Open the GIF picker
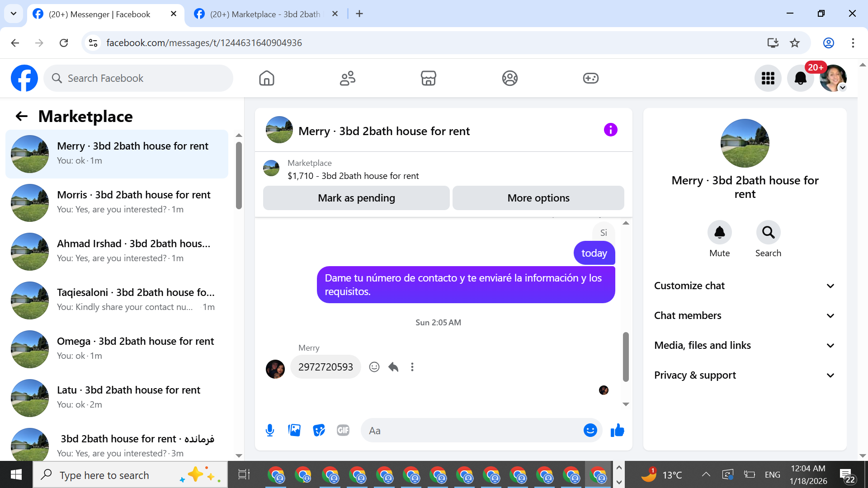868x488 pixels. coord(343,430)
